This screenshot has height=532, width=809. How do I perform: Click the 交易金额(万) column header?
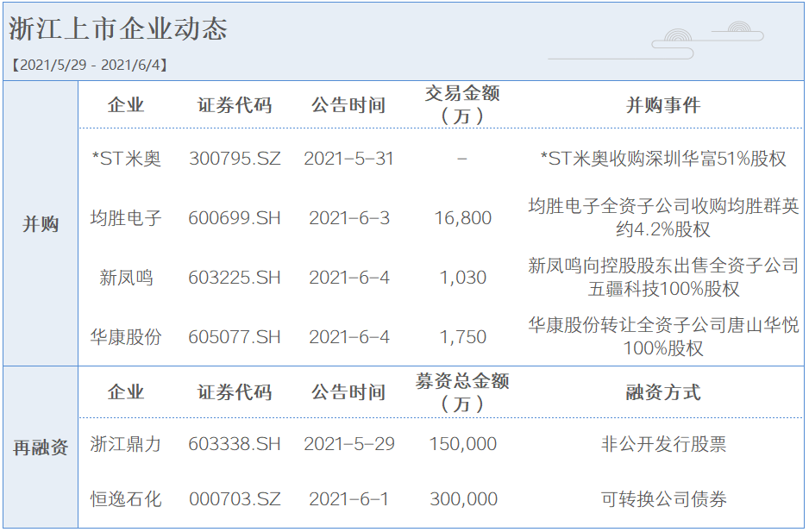pos(462,104)
